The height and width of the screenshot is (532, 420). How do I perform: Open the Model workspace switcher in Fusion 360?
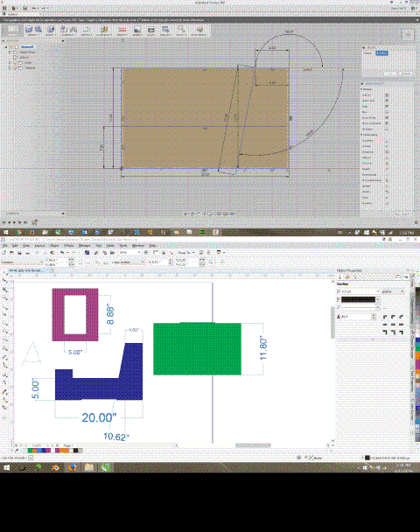pyautogui.click(x=13, y=31)
